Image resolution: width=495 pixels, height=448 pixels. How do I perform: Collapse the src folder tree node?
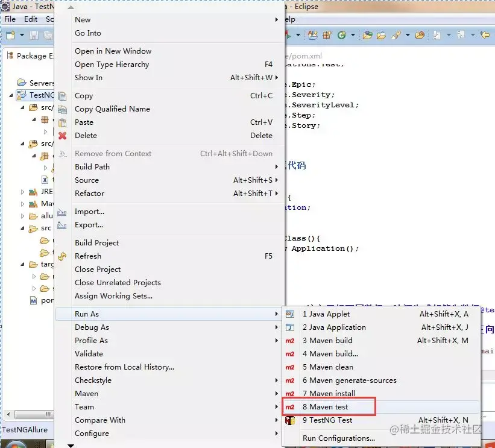pyautogui.click(x=22, y=228)
